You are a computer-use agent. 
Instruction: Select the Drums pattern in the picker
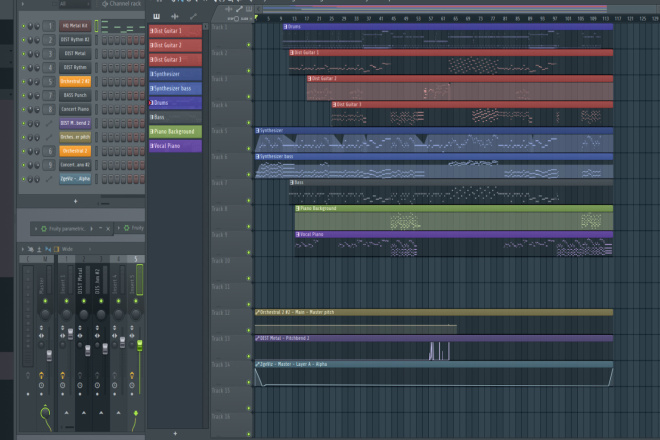[x=175, y=103]
